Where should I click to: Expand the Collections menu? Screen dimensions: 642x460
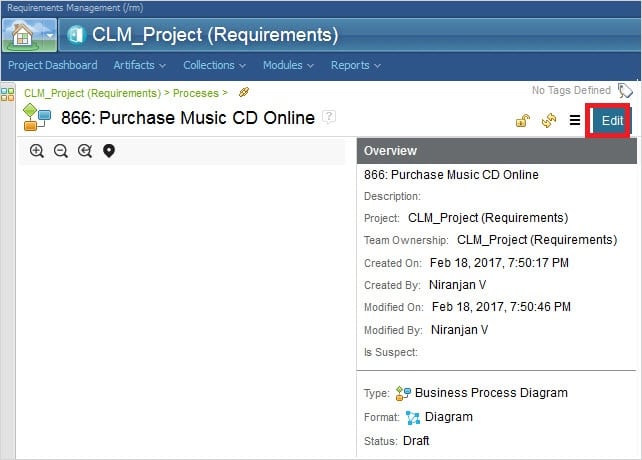click(215, 65)
